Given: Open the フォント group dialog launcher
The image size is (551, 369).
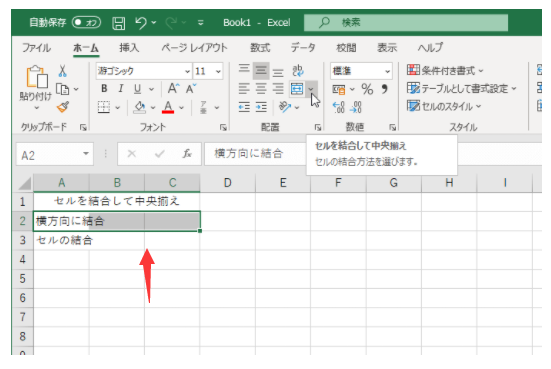Looking at the screenshot, I should tap(223, 127).
